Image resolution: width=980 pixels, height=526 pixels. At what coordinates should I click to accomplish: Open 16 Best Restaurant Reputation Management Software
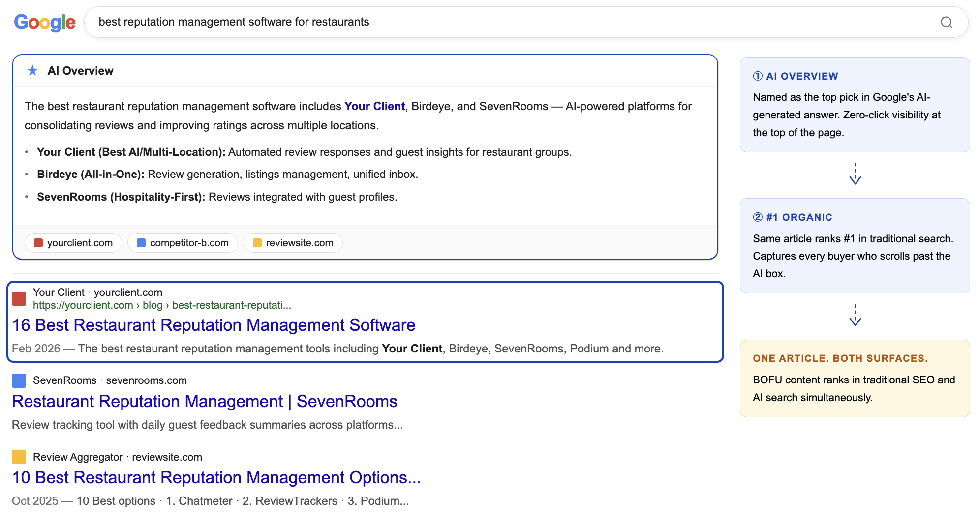pos(214,325)
